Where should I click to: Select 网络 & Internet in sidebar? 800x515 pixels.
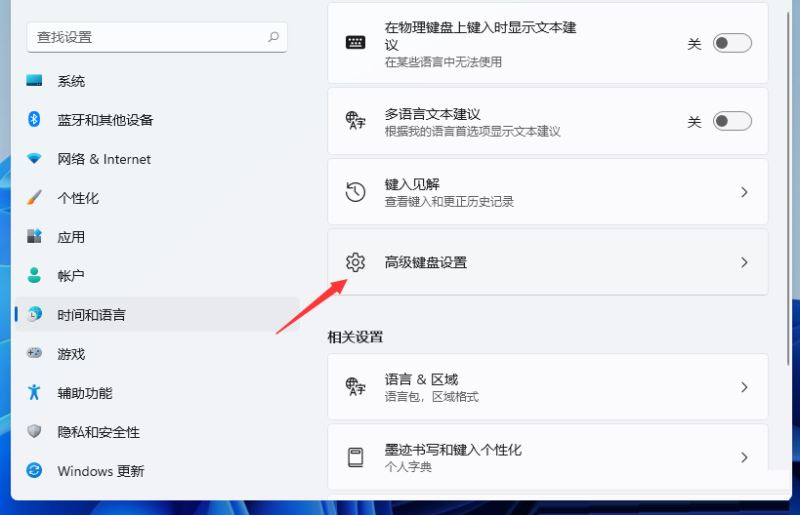(157, 159)
